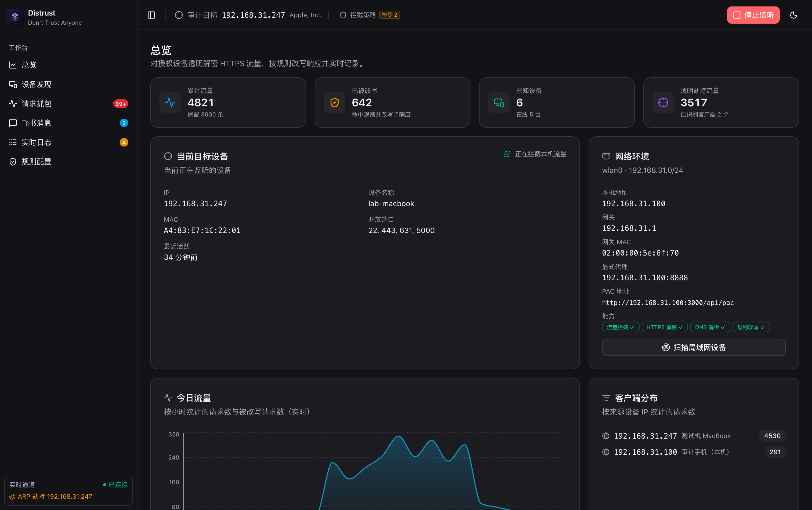Image resolution: width=812 pixels, height=510 pixels.
Task: Select client row 192.168.31.100 审计手机
Action: click(694, 452)
